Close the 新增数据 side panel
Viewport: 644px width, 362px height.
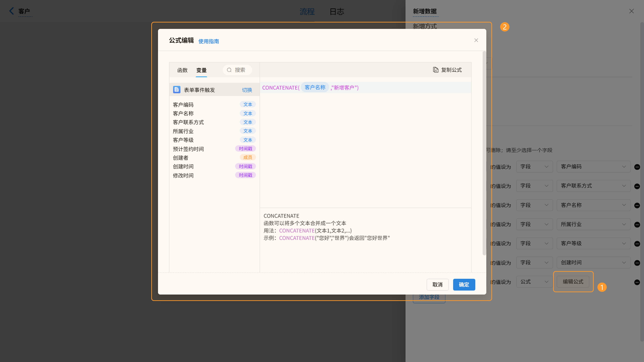click(631, 11)
